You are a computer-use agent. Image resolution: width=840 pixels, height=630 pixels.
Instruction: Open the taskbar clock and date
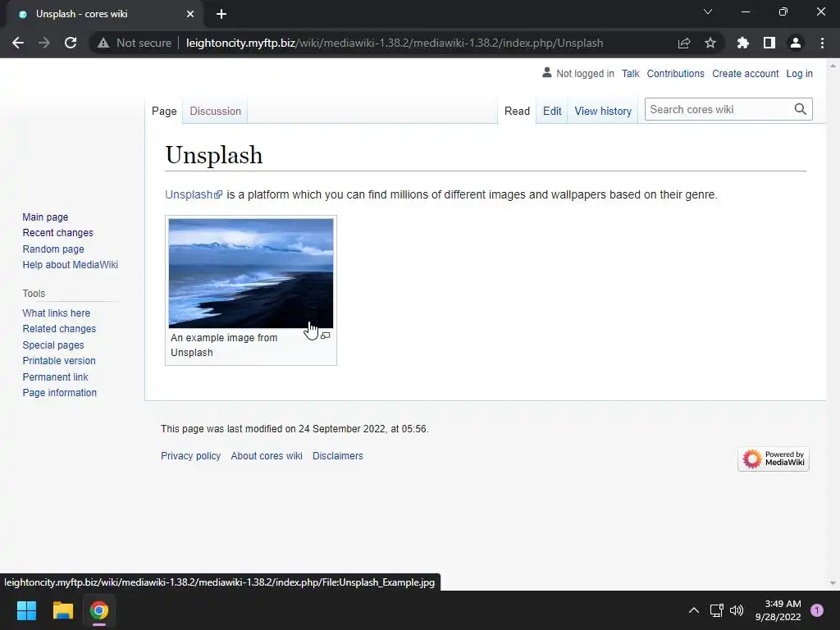coord(778,610)
